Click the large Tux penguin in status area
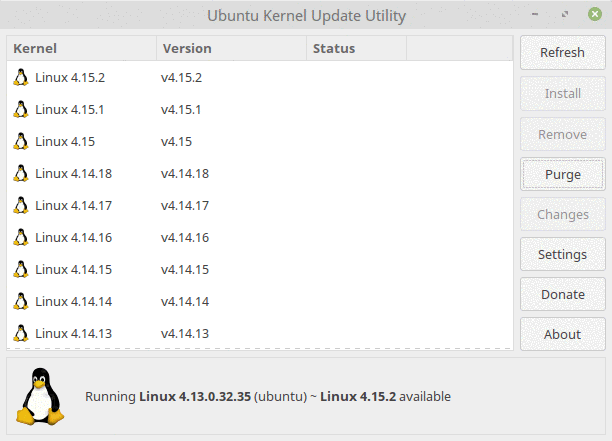Screen dimensions: 612x441 coord(41,396)
